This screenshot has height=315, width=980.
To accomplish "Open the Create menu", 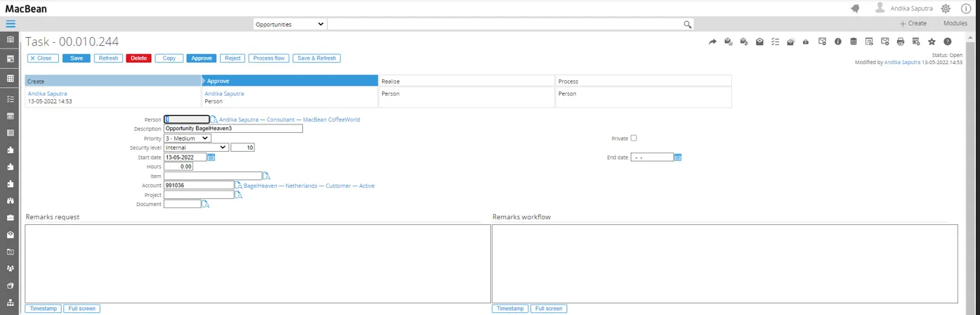I will (x=913, y=24).
